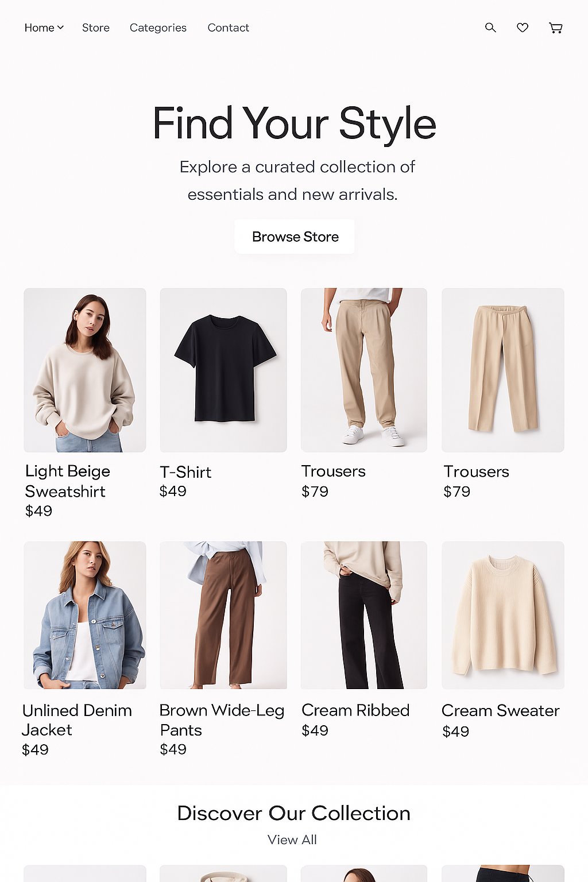Image resolution: width=588 pixels, height=882 pixels.
Task: Select the black T-Shirt product image
Action: click(223, 370)
